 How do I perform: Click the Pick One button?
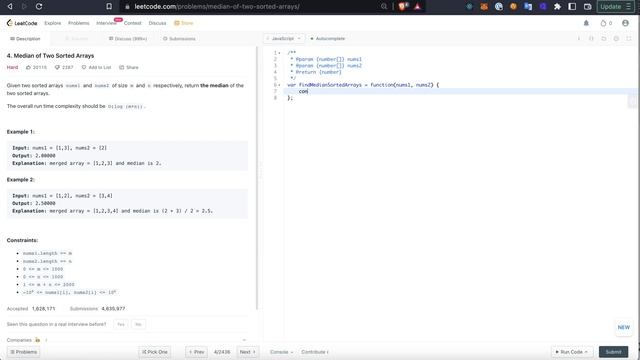pos(155,352)
